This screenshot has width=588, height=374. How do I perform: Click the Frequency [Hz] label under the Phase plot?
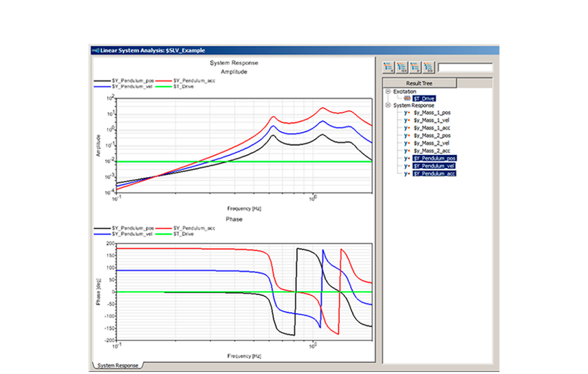pos(244,356)
